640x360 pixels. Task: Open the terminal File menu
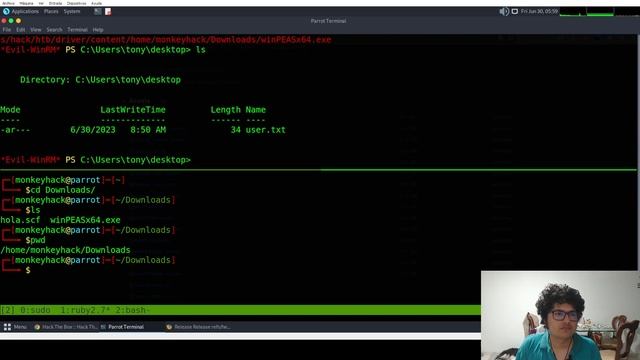pyautogui.click(x=7, y=30)
